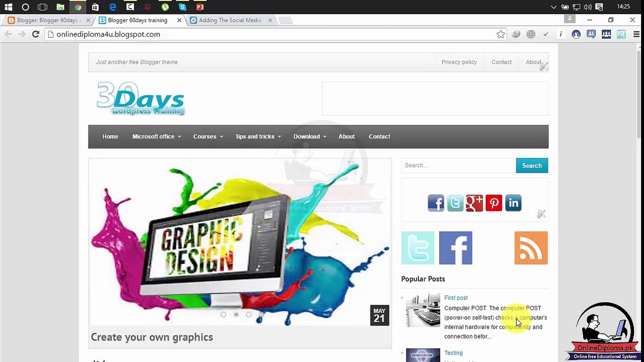This screenshot has width=644, height=362.
Task: Open the Privacy policy link
Action: coord(459,62)
